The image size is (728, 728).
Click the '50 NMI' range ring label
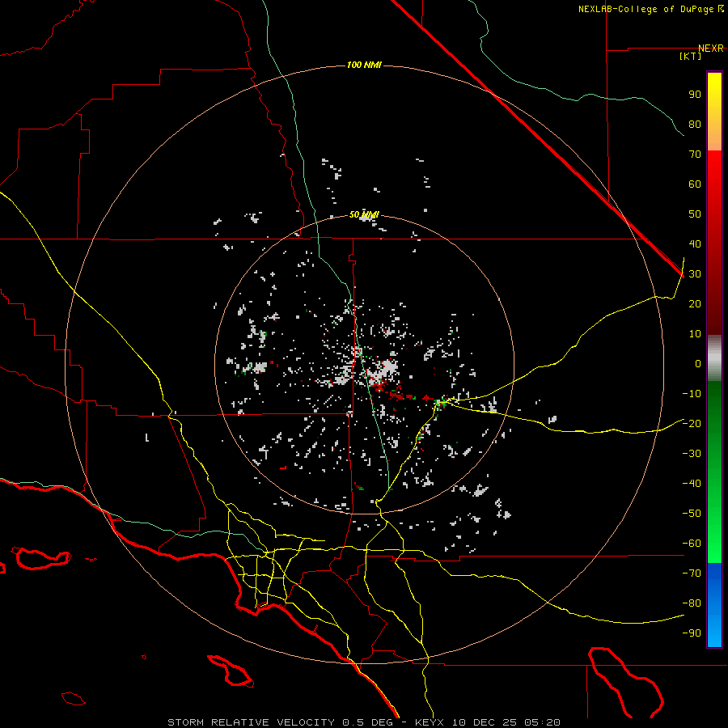pos(364,214)
